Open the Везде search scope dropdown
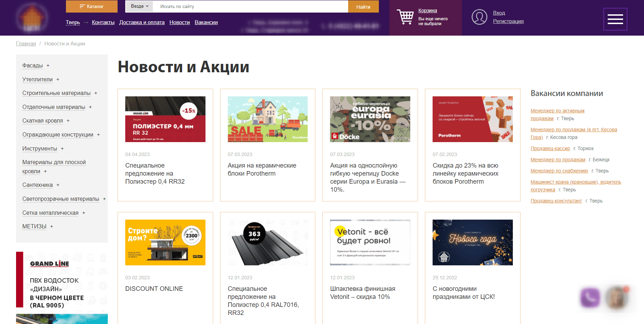644x324 pixels. pyautogui.click(x=140, y=6)
